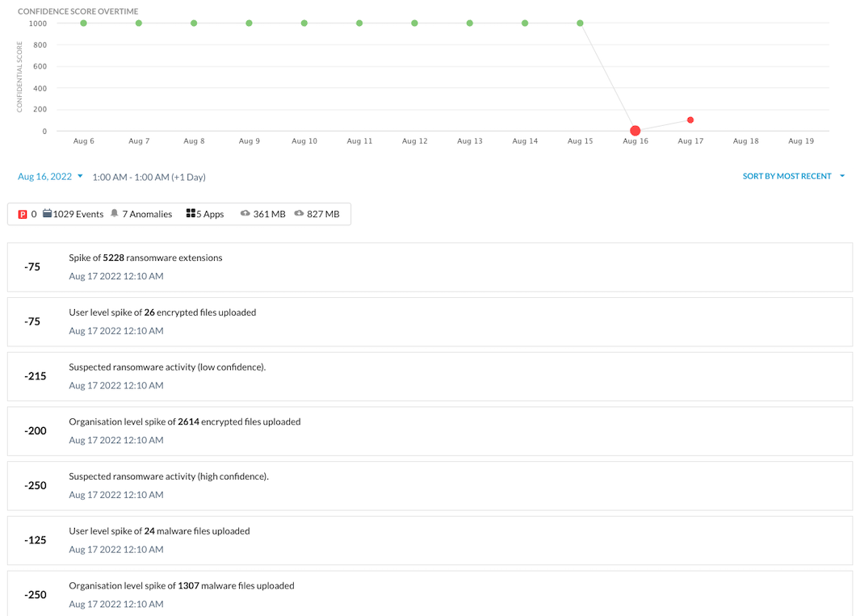Click the red P policy violations icon
The image size is (860, 616).
[x=23, y=214]
